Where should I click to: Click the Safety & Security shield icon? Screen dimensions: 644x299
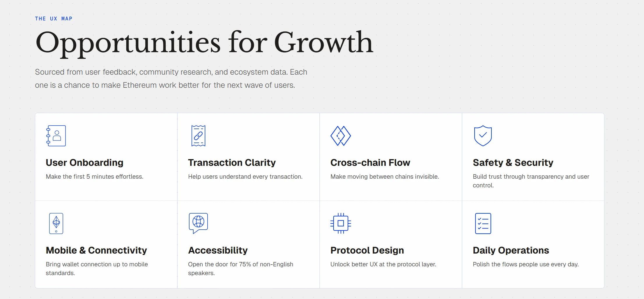click(x=483, y=136)
